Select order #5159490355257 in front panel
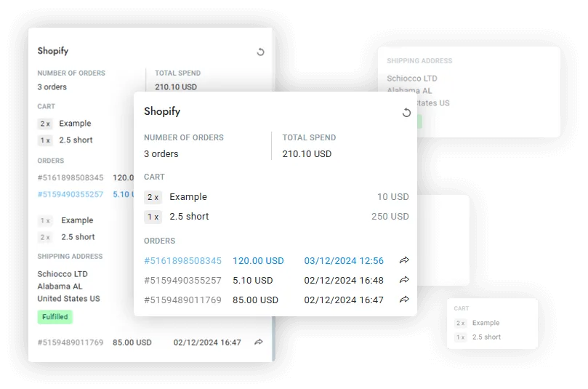Screen dimensions: 588x389 click(182, 280)
